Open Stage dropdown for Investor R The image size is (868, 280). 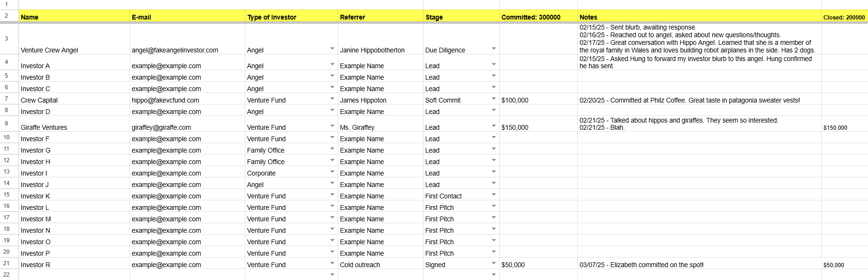click(494, 263)
